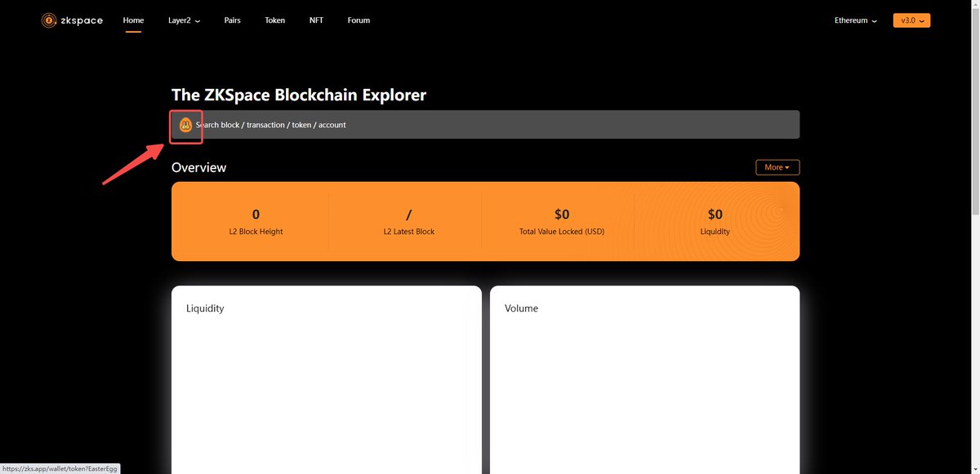This screenshot has width=980, height=474.
Task: Click the zkspace logo
Action: tap(73, 20)
